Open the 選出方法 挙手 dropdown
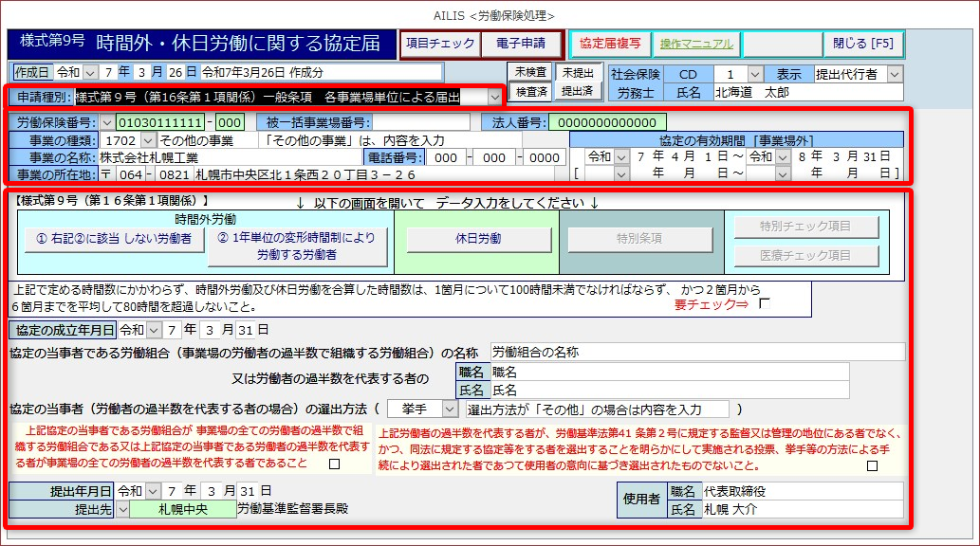 tap(449, 409)
